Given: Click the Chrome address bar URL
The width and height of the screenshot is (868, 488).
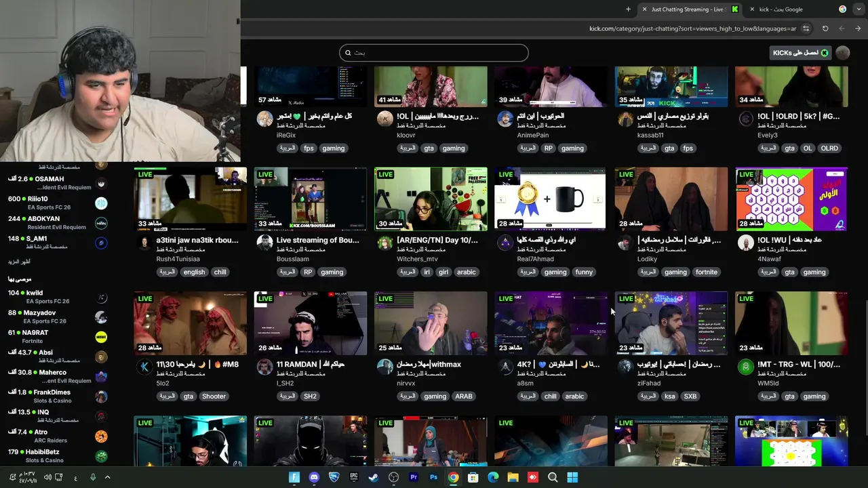Looking at the screenshot, I should [692, 28].
